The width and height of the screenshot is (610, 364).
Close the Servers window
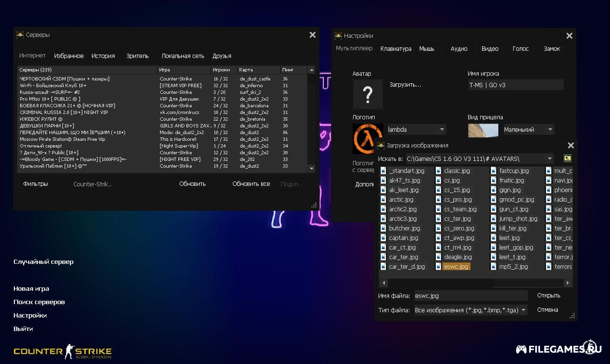coord(312,34)
